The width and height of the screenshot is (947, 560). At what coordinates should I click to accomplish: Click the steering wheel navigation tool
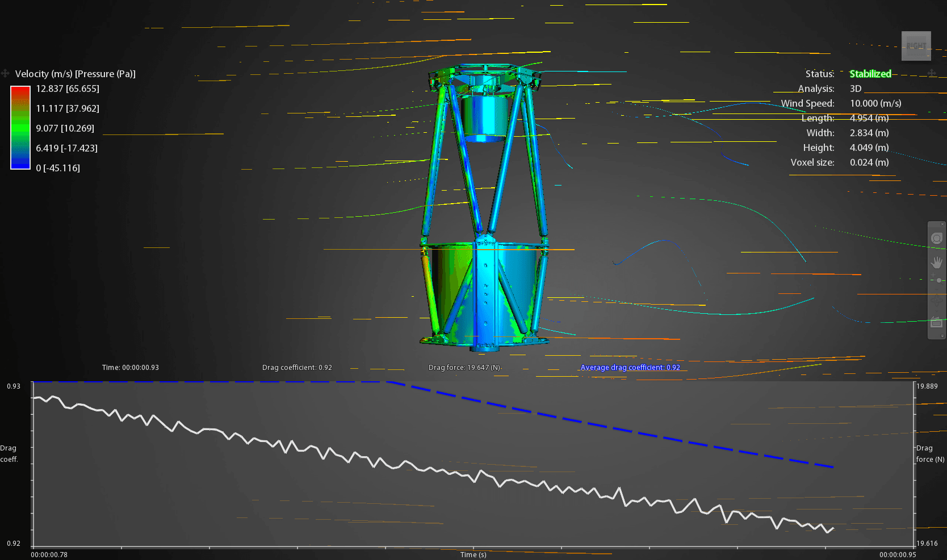pyautogui.click(x=936, y=238)
